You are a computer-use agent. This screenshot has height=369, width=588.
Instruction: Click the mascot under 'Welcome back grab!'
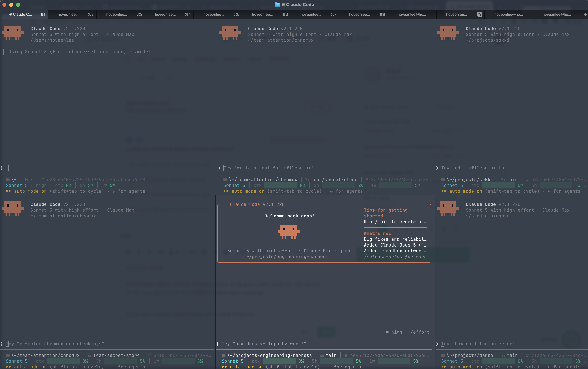coord(289,232)
